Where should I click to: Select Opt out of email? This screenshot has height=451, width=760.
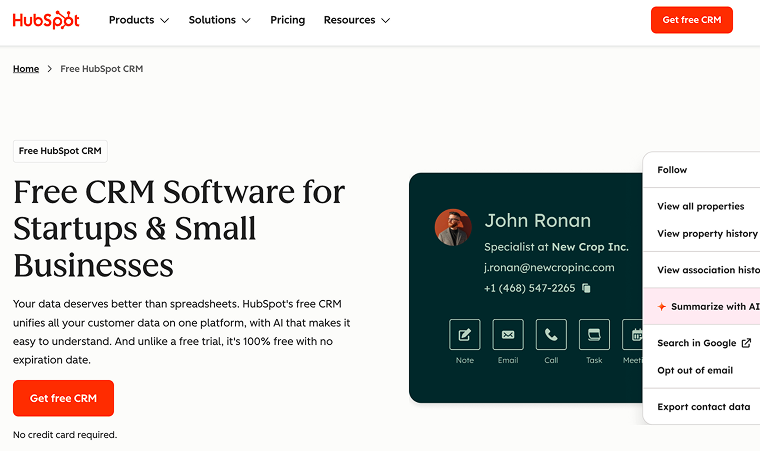[695, 370]
